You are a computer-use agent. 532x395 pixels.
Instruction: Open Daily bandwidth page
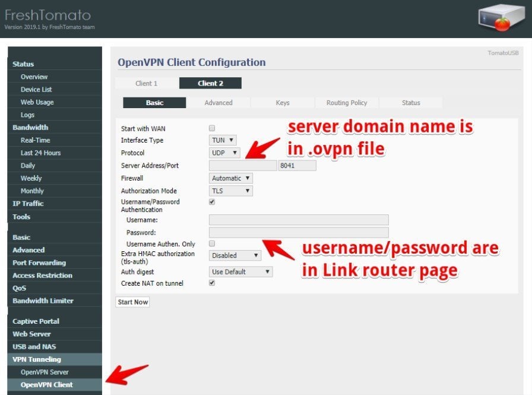(x=55, y=166)
